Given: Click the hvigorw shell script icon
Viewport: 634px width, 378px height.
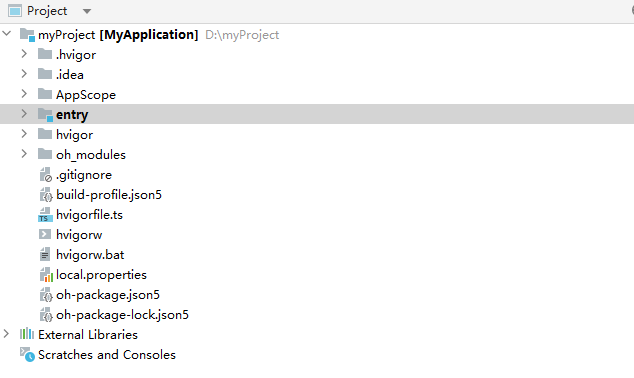Looking at the screenshot, I should [45, 234].
